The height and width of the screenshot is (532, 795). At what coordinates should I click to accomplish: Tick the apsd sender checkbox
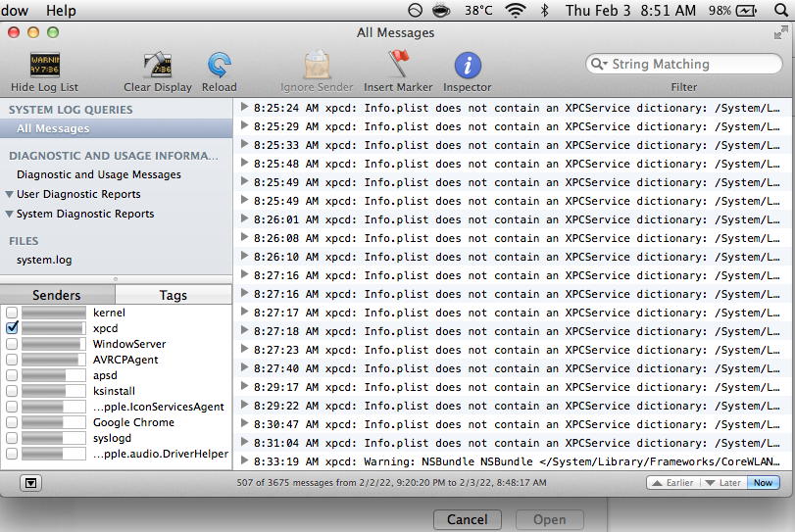pos(12,375)
